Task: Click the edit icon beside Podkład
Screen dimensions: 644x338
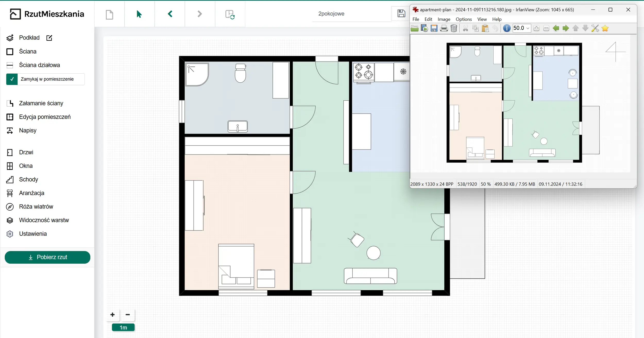Action: [x=49, y=38]
